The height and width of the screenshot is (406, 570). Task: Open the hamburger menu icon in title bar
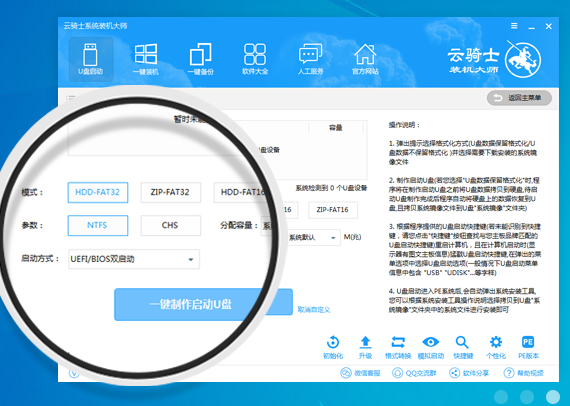click(514, 26)
